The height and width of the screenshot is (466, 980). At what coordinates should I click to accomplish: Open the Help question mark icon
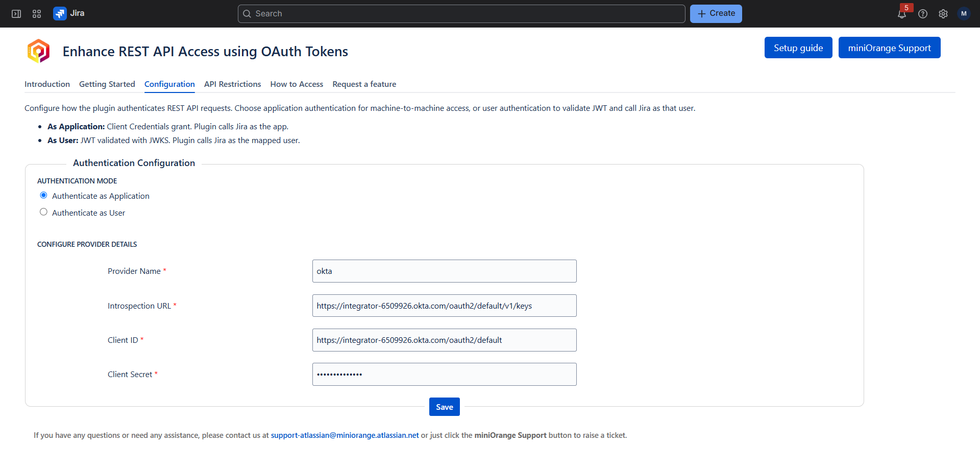pyautogui.click(x=923, y=14)
